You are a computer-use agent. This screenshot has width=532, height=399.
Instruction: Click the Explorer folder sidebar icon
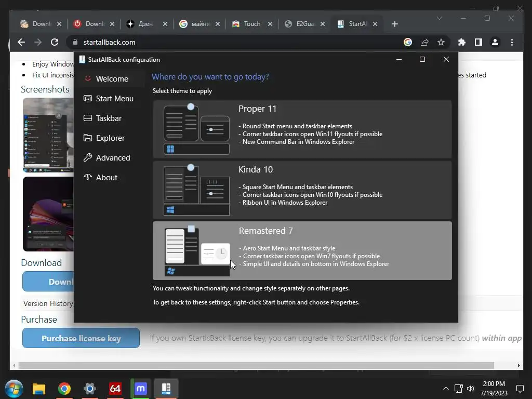pyautogui.click(x=87, y=138)
